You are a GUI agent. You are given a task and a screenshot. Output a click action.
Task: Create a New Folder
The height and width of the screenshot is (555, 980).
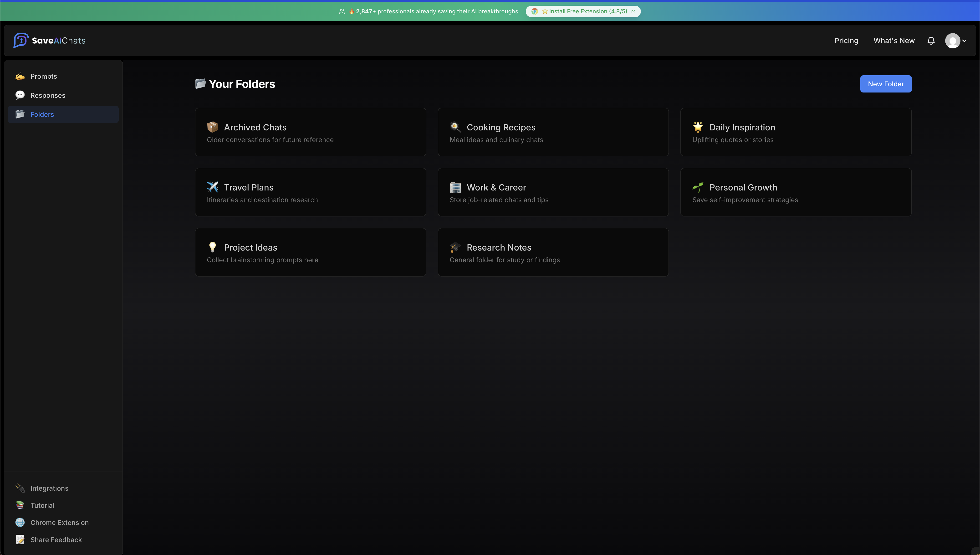click(x=886, y=84)
